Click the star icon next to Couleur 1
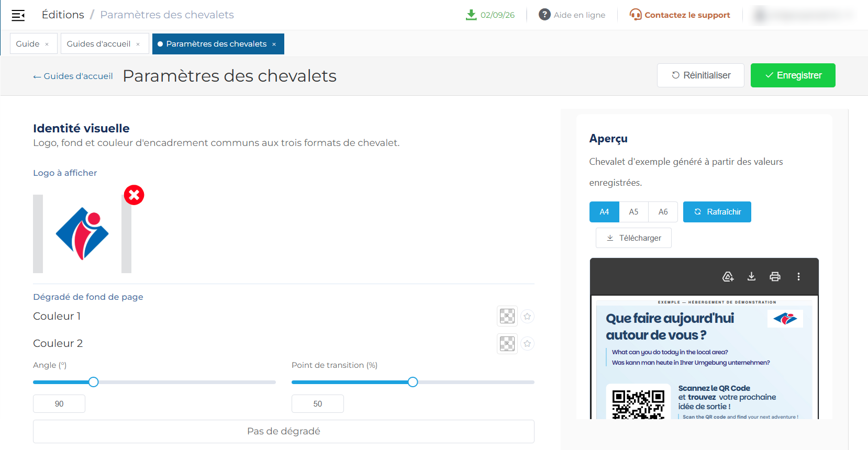The height and width of the screenshot is (450, 868). click(x=527, y=316)
